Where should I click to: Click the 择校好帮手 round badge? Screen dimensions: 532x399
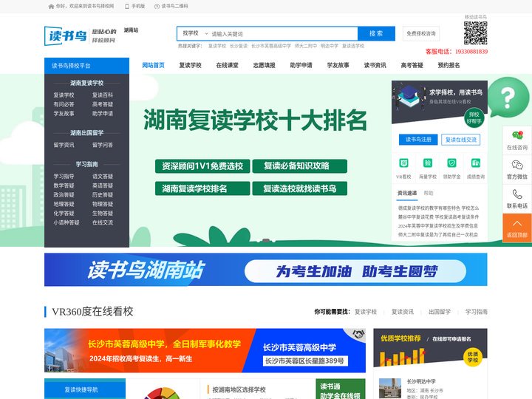pos(474,117)
